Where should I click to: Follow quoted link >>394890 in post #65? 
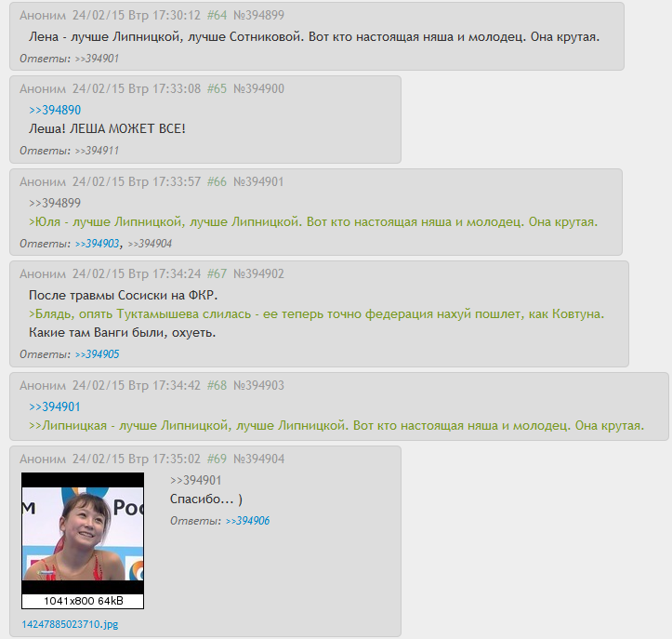(55, 110)
